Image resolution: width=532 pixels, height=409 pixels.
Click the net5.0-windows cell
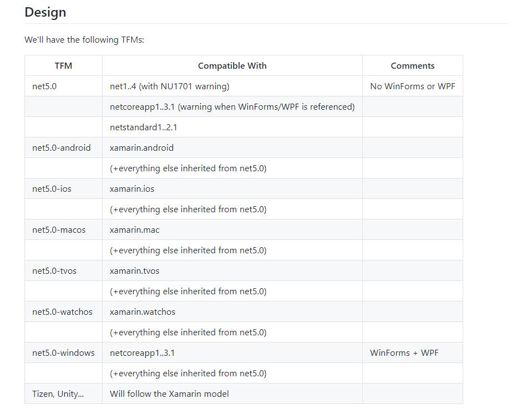(x=63, y=353)
